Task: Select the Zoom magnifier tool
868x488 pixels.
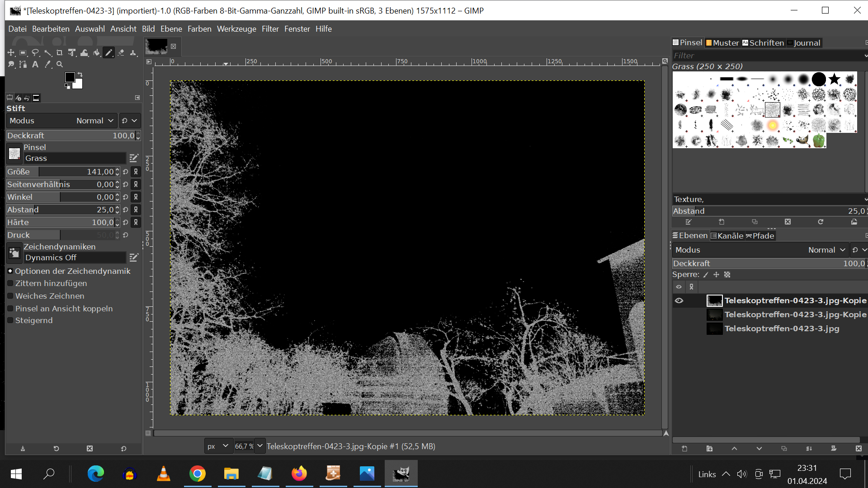Action: [x=60, y=65]
